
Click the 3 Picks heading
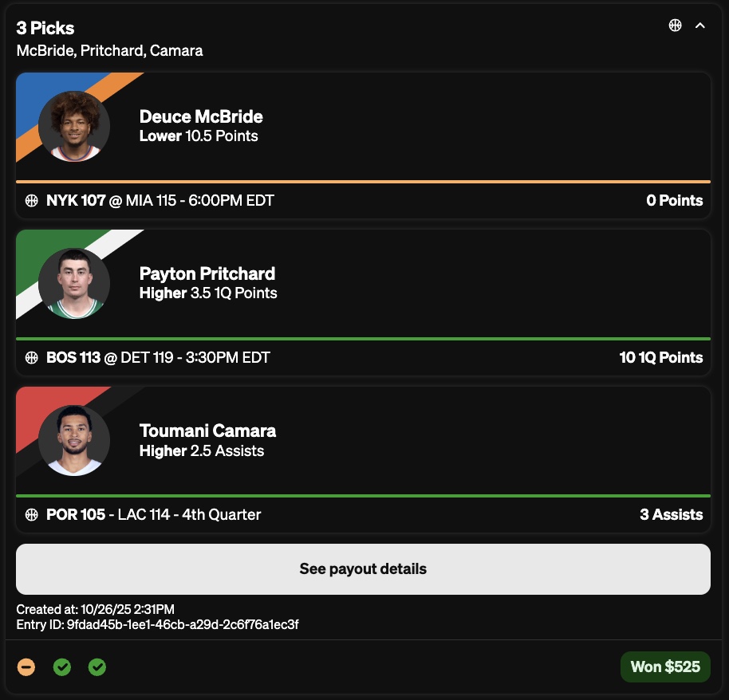(45, 28)
